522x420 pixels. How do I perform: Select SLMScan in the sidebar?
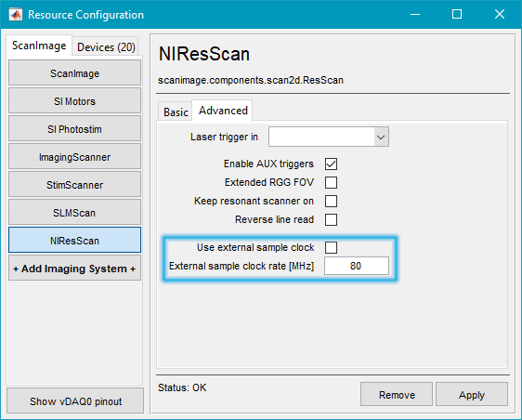pos(74,213)
